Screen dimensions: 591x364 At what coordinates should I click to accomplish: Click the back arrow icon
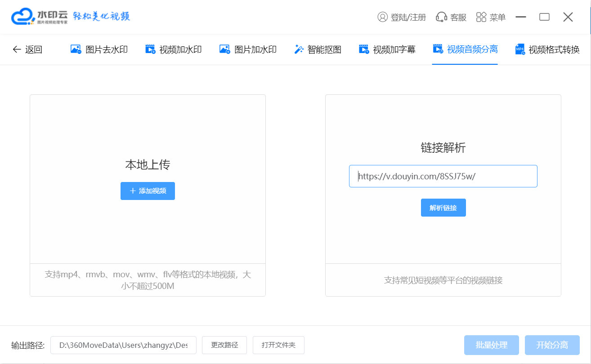point(17,49)
